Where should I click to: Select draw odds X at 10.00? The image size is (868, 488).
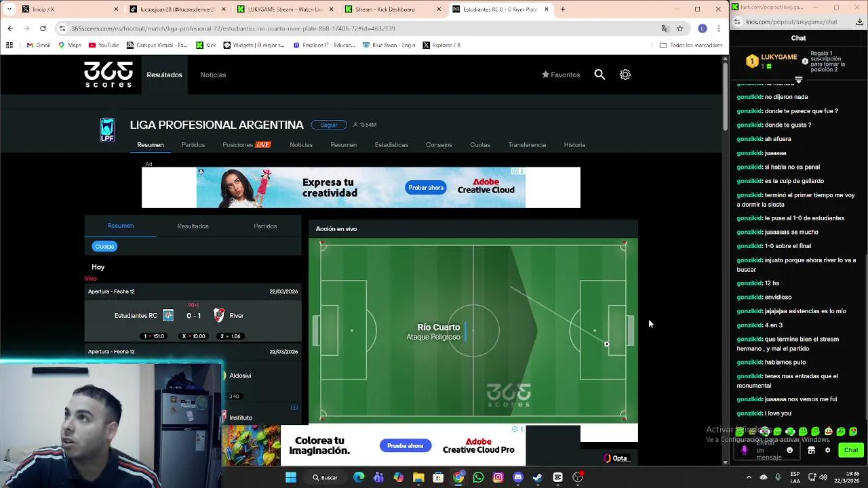click(193, 336)
